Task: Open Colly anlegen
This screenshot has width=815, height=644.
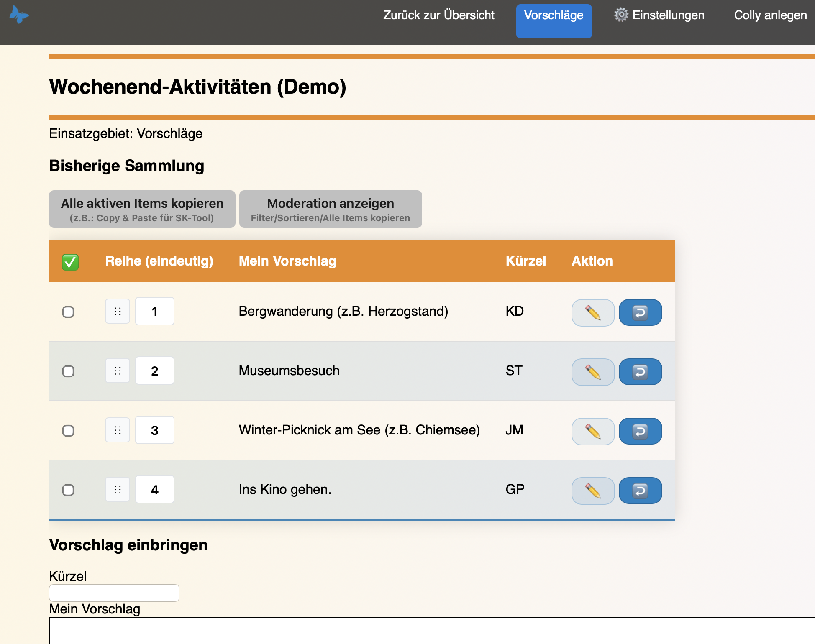Action: tap(770, 15)
